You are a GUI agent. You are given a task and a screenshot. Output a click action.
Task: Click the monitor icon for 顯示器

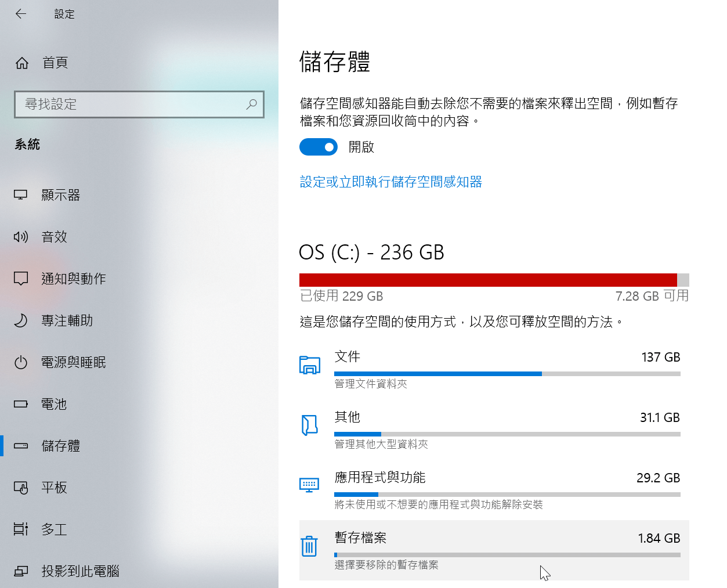click(21, 195)
